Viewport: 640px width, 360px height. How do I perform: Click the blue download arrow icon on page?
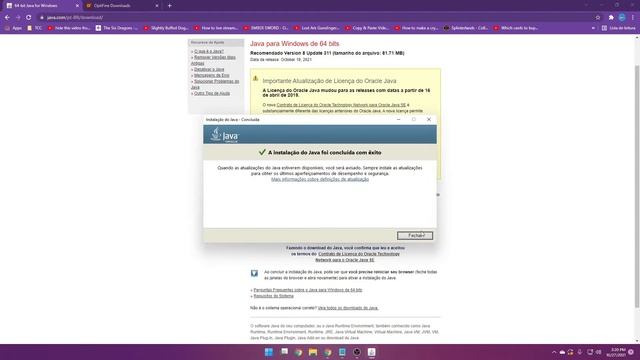254,273
